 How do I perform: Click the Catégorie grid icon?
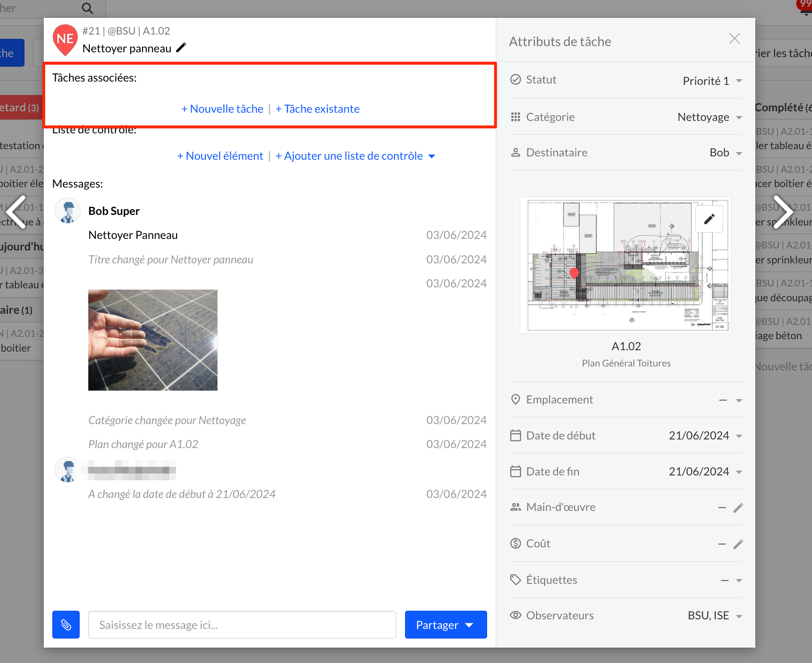[515, 117]
